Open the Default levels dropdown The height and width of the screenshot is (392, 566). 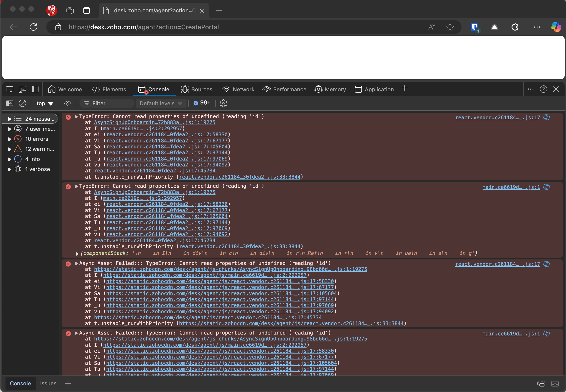click(161, 103)
